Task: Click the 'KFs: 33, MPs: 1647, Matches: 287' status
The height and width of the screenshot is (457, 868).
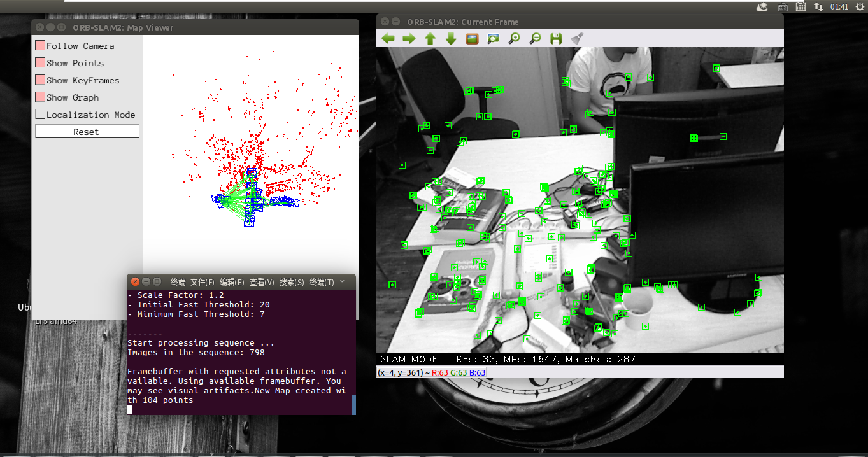Action: [x=546, y=359]
